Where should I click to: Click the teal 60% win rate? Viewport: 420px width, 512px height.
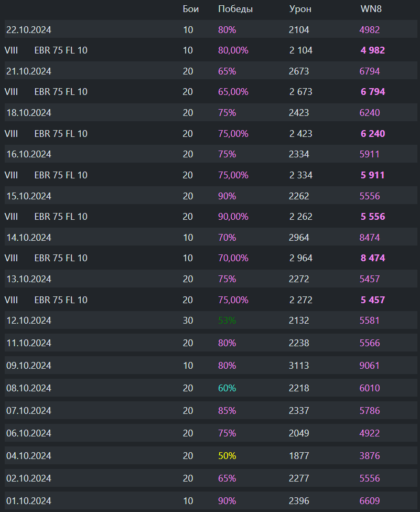pos(227,388)
